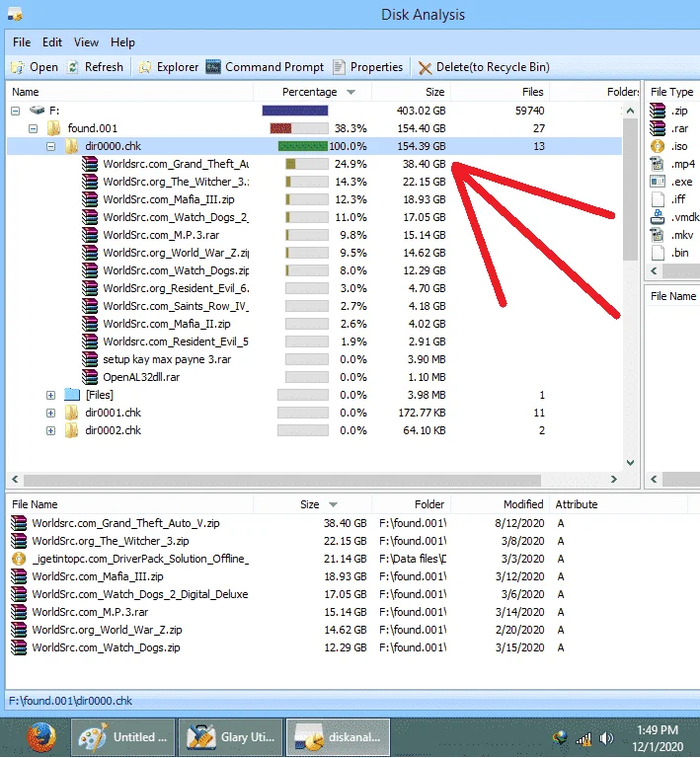The height and width of the screenshot is (758, 700).
Task: Click the F: drive blue usage bar
Action: click(295, 111)
